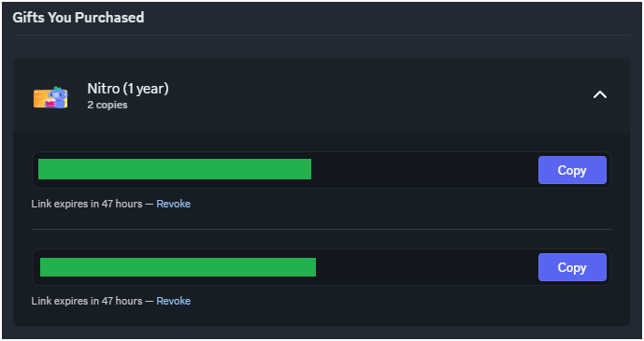Select the Nitro (1 year) title text
The image size is (644, 341).
pos(128,89)
